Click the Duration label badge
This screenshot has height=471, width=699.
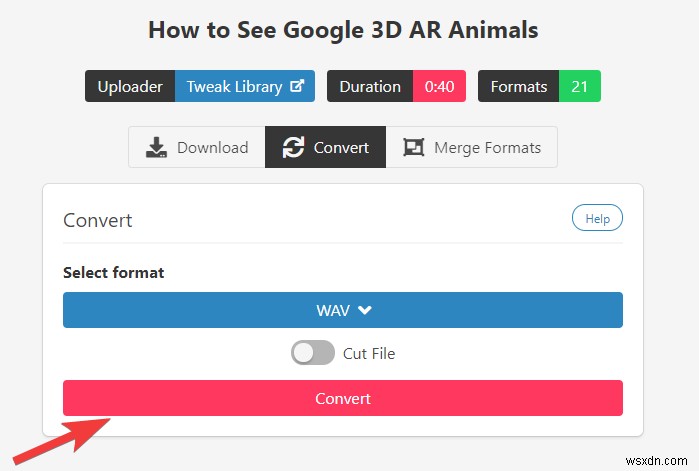point(369,87)
